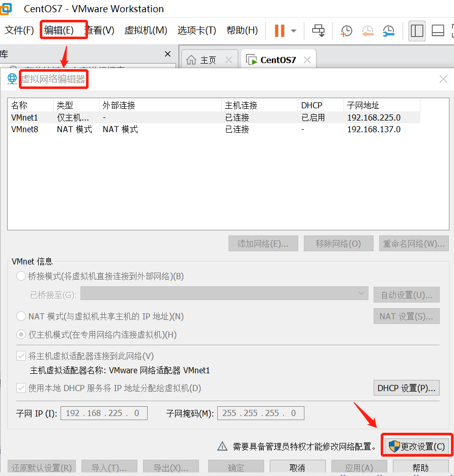Screen dimensions: 454x476
Task: Select the NAT 模式 radio button
Action: point(21,316)
